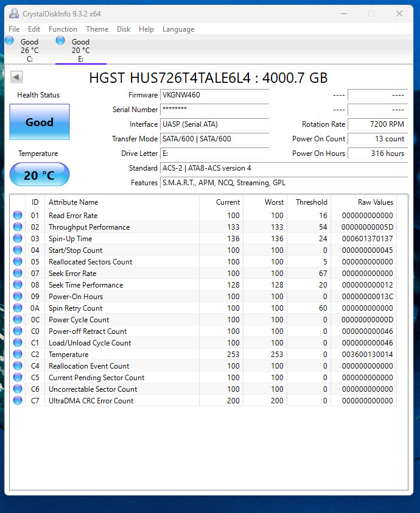
Task: Click the Threshold column header
Action: [x=309, y=202]
